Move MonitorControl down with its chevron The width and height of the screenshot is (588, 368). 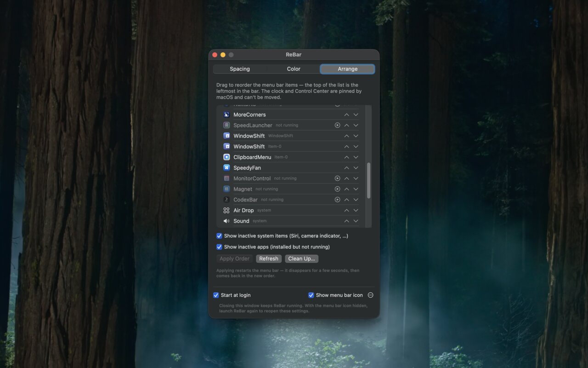coord(356,178)
